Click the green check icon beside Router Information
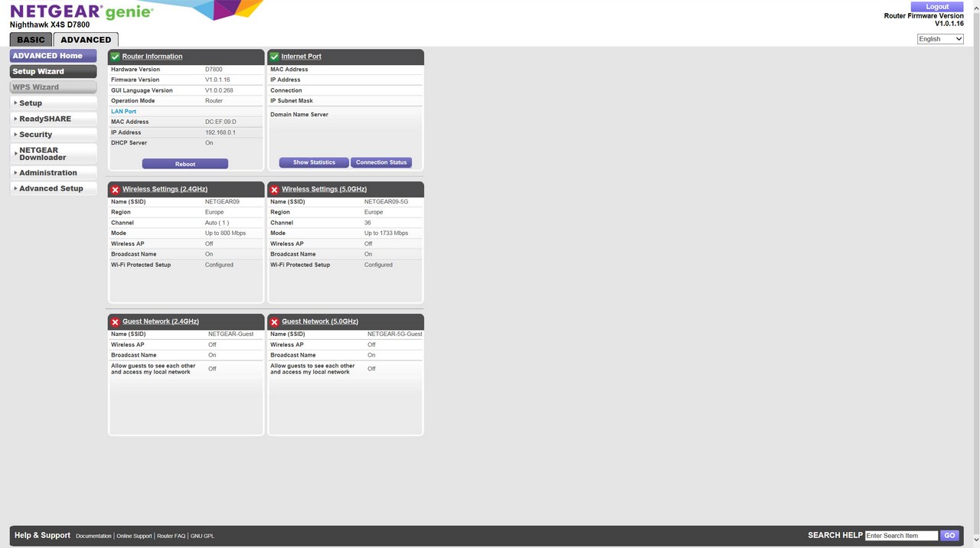 115,57
